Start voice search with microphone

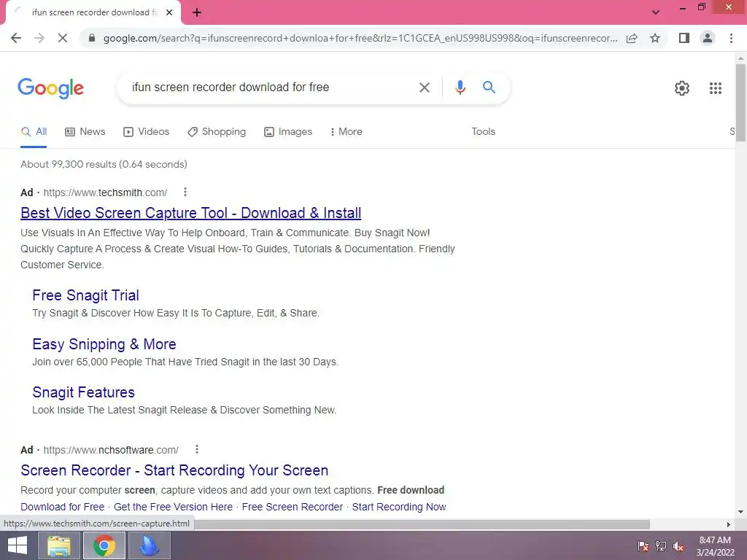460,87
